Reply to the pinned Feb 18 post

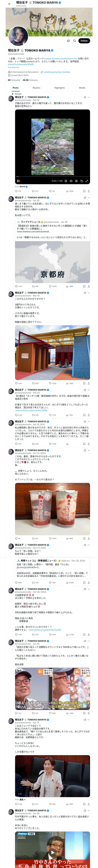(x=16, y=191)
